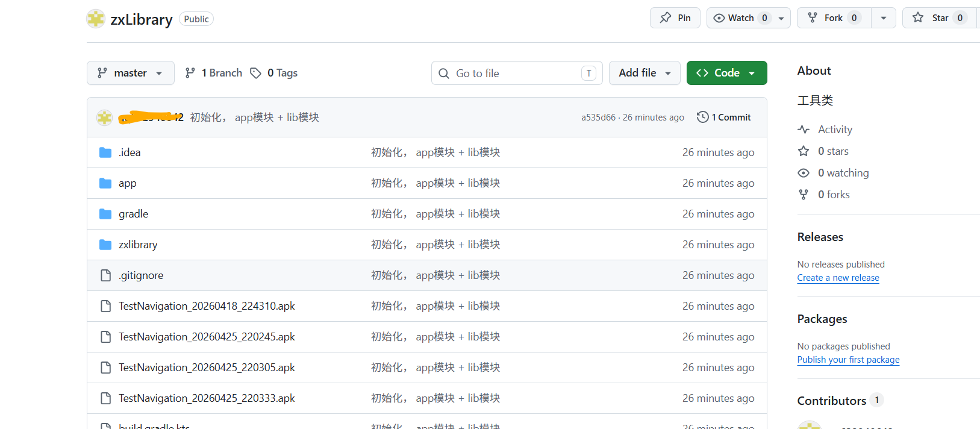
Task: Click the tag icon beside 0 Tags
Action: [256, 73]
